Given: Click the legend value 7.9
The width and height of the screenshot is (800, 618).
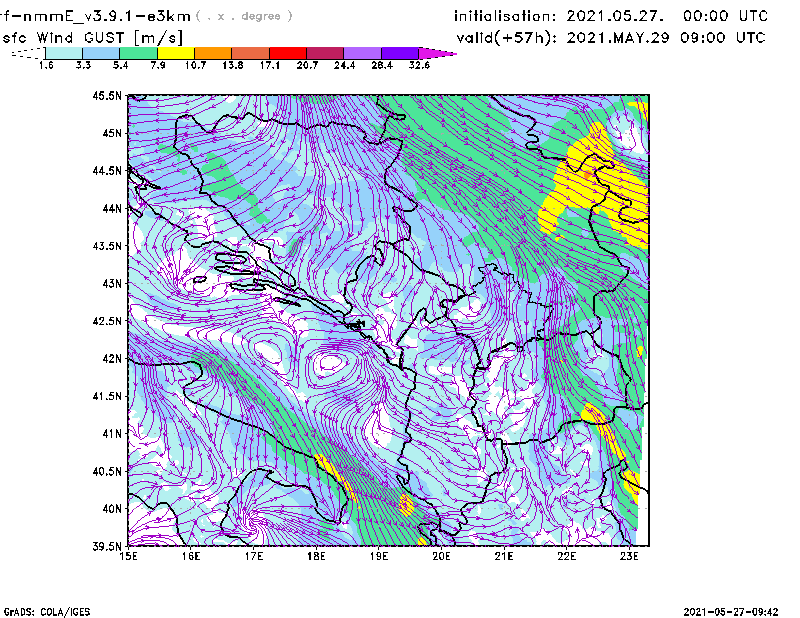Looking at the screenshot, I should [x=158, y=65].
